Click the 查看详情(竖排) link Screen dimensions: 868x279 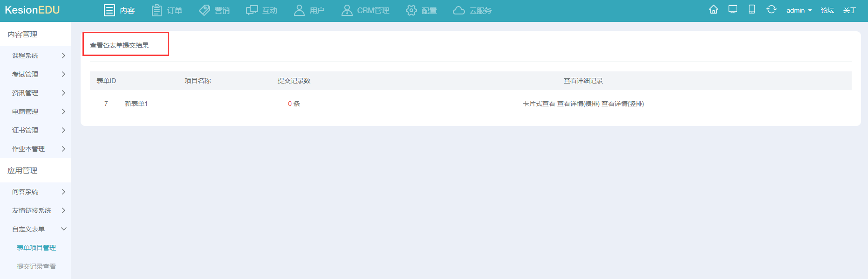(622, 104)
